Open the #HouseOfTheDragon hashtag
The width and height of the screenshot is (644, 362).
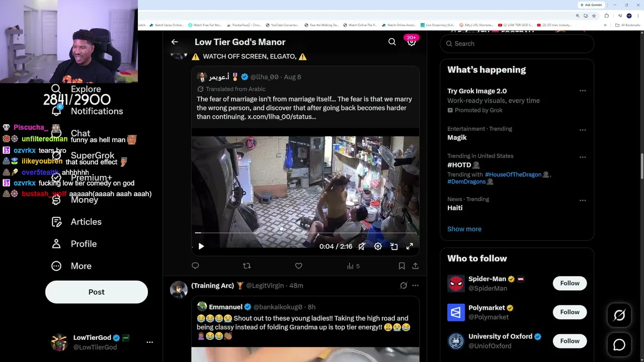pyautogui.click(x=513, y=174)
